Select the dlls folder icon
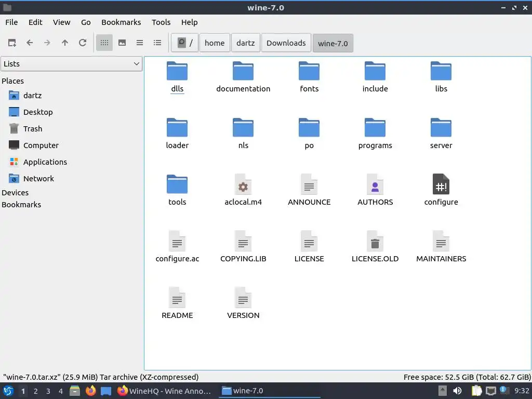Image resolution: width=532 pixels, height=399 pixels. (x=177, y=71)
